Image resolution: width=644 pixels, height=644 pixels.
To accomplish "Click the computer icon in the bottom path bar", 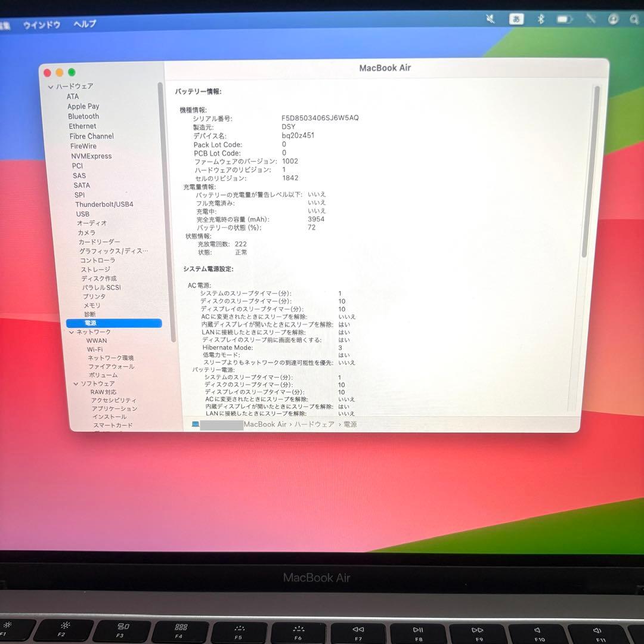I will pyautogui.click(x=194, y=425).
